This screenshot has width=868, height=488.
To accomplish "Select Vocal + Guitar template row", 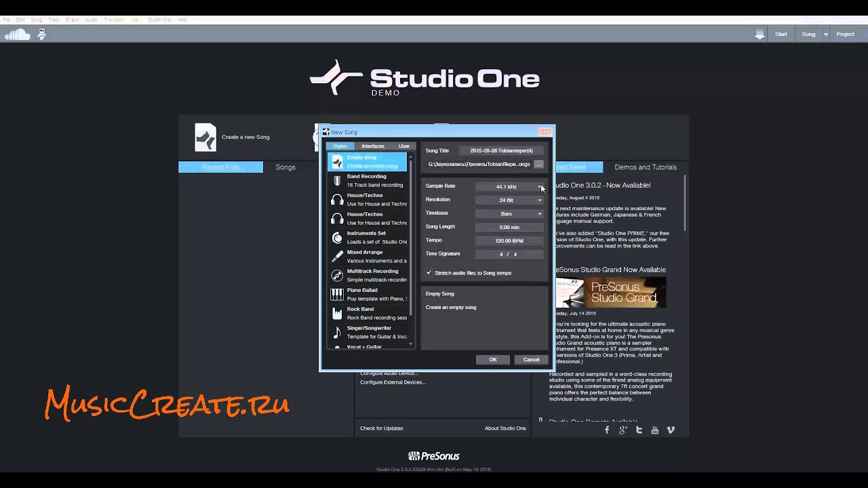I will pyautogui.click(x=368, y=347).
